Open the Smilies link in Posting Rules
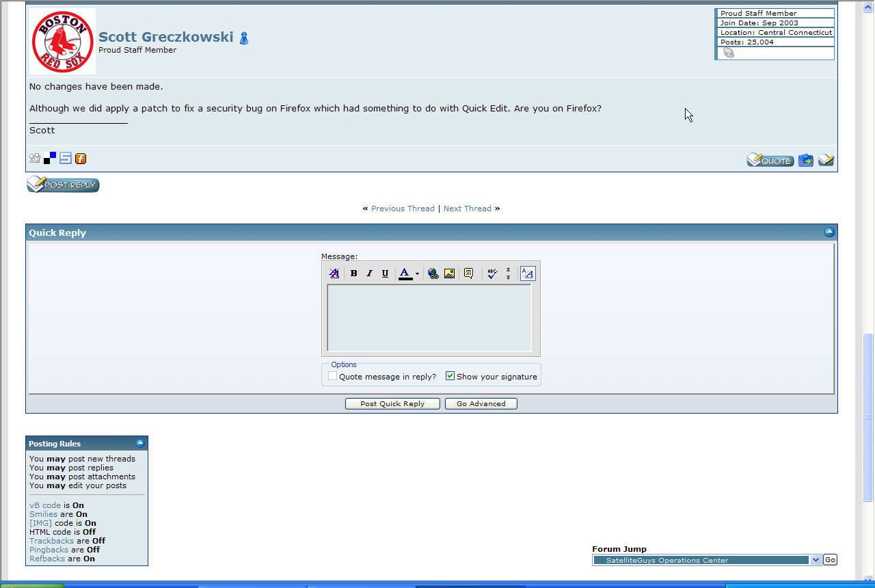Image resolution: width=875 pixels, height=588 pixels. 43,514
